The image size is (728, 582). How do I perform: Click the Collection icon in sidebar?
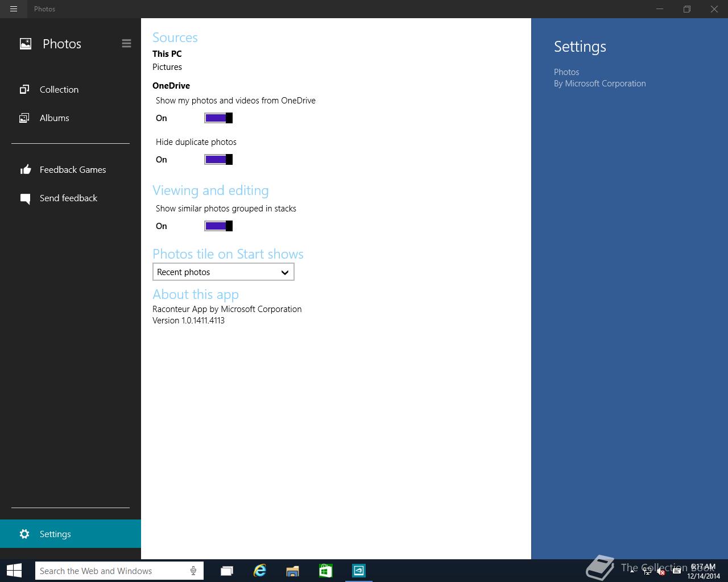[24, 89]
